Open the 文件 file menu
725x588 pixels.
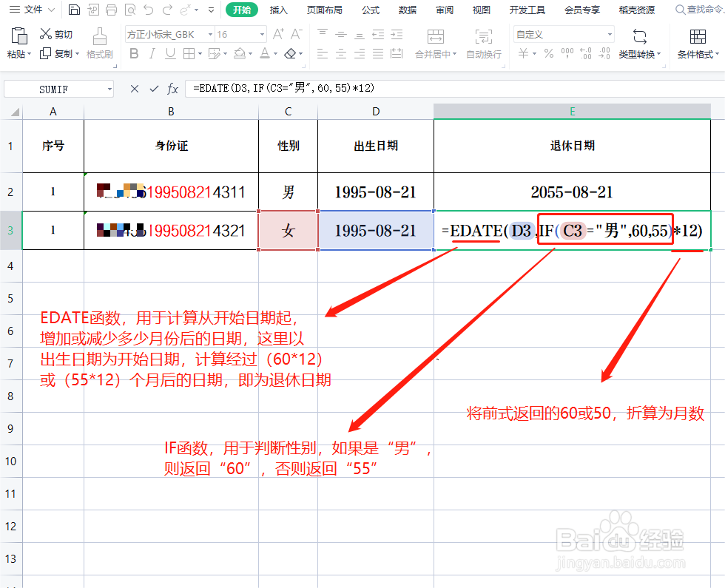(x=31, y=10)
